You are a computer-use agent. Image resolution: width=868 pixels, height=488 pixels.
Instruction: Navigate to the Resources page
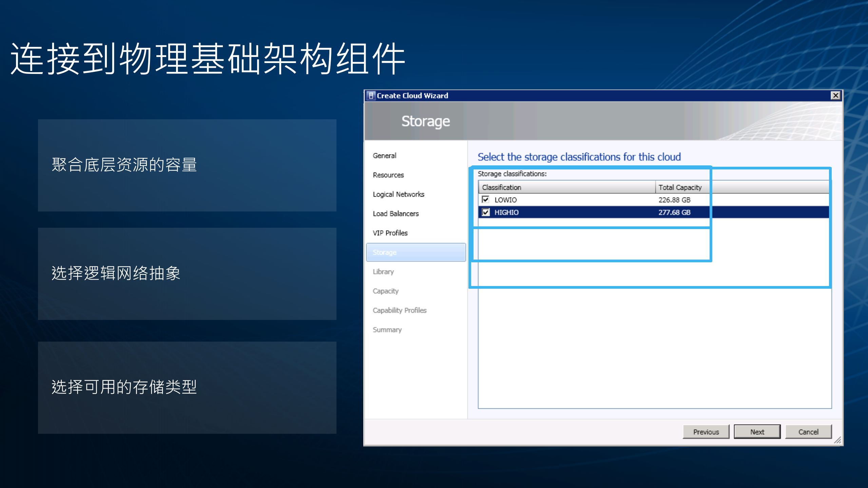click(388, 175)
